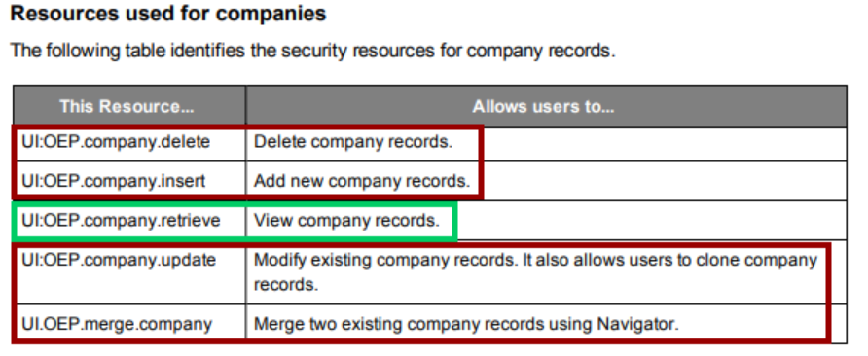The width and height of the screenshot is (868, 356).
Task: Click 'View company records.' description
Action: click(346, 221)
